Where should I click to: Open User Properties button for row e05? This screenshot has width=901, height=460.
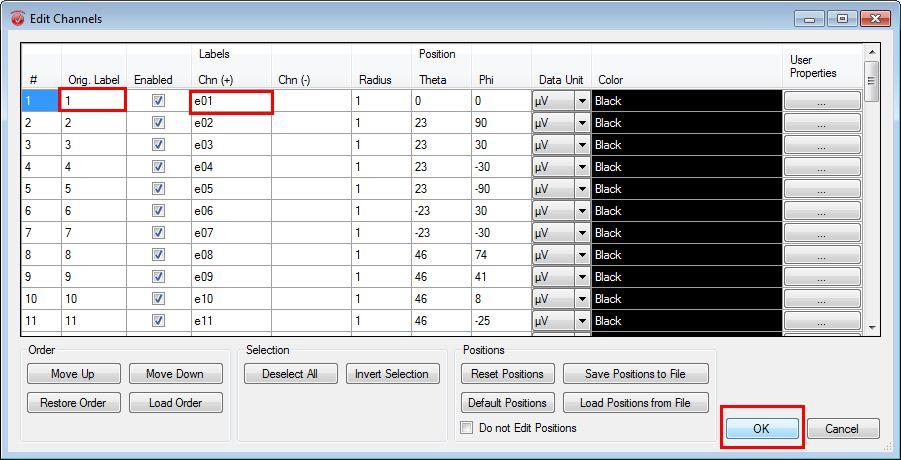coord(822,189)
